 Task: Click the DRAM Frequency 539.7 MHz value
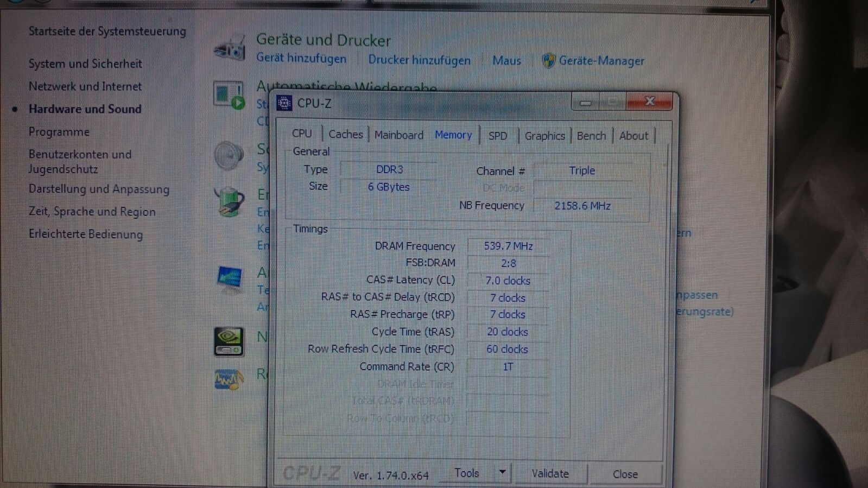508,246
